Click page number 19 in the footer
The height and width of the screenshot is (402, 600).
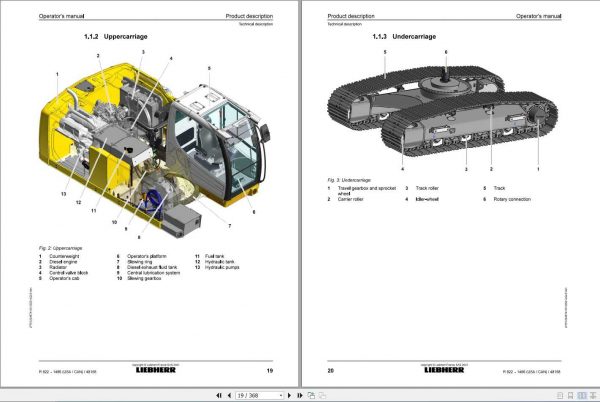(270, 371)
